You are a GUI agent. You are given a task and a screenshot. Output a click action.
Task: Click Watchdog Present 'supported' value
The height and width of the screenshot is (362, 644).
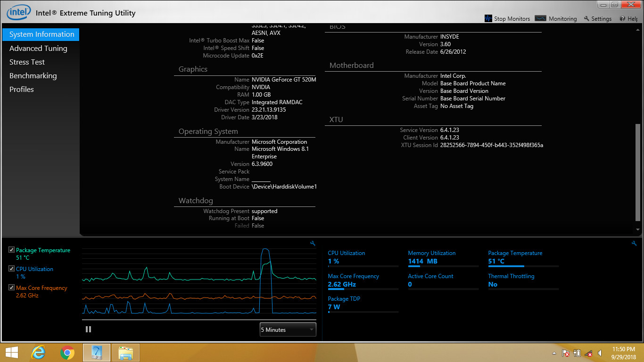[x=264, y=211]
